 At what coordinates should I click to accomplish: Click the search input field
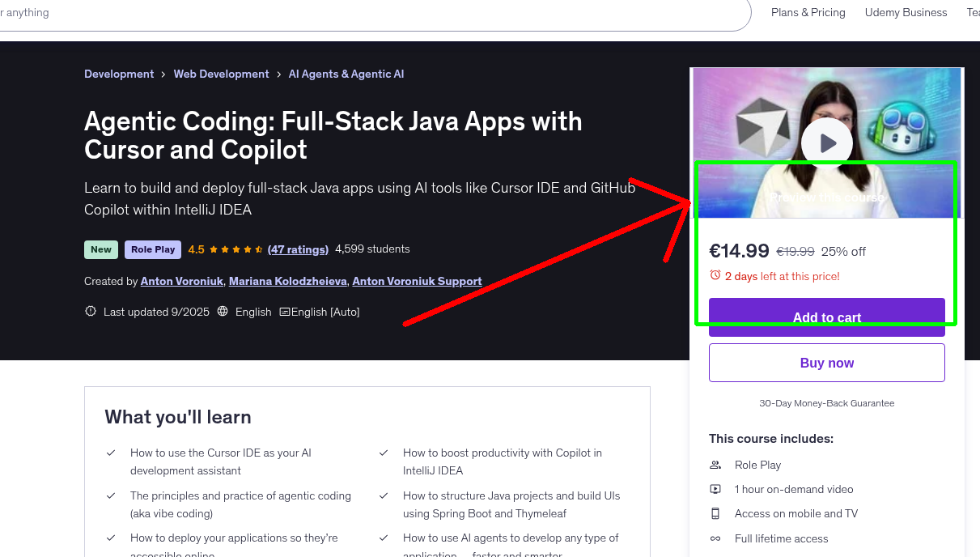coord(324,12)
